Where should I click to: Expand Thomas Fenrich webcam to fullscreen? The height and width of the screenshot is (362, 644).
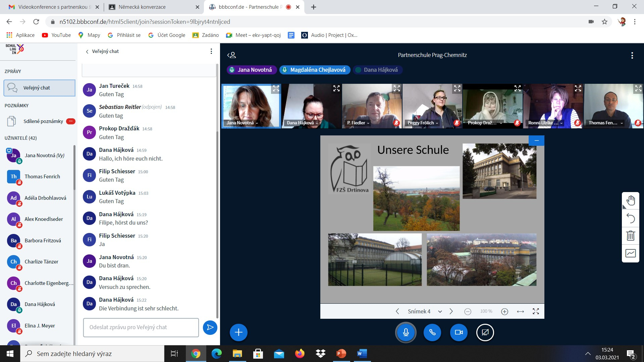tap(638, 88)
